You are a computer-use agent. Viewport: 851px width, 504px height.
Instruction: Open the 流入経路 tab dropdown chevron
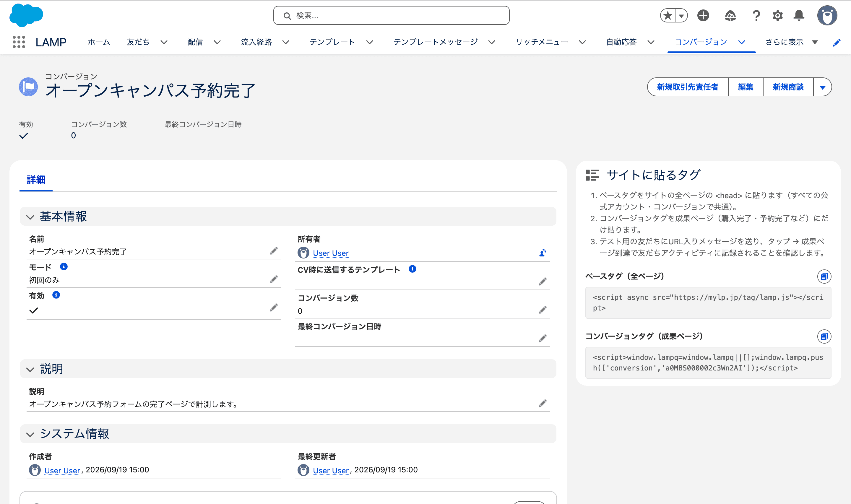point(286,43)
